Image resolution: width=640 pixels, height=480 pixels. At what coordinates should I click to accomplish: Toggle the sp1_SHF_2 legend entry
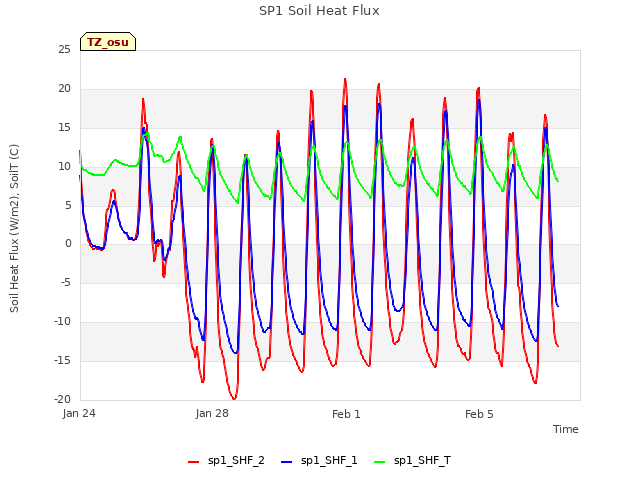(x=226, y=461)
